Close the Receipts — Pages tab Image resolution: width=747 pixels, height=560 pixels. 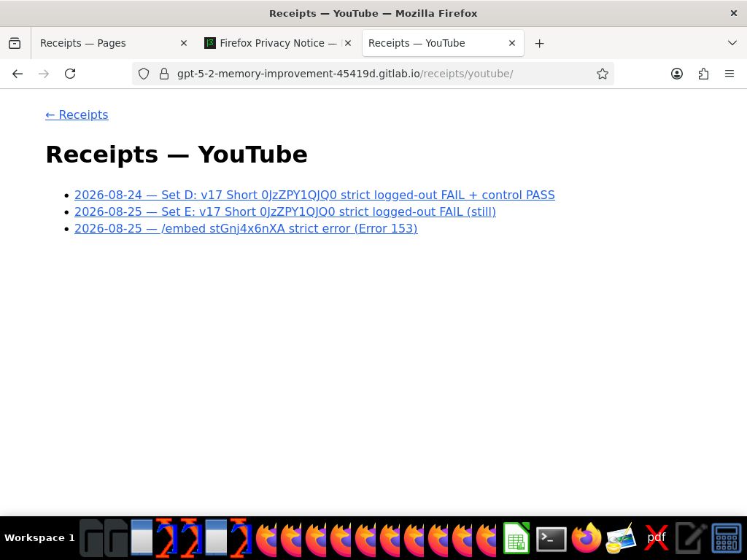click(x=184, y=43)
